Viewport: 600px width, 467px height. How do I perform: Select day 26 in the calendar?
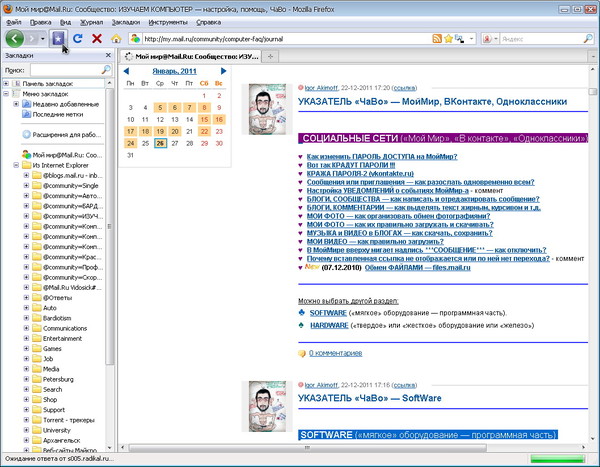click(x=160, y=143)
